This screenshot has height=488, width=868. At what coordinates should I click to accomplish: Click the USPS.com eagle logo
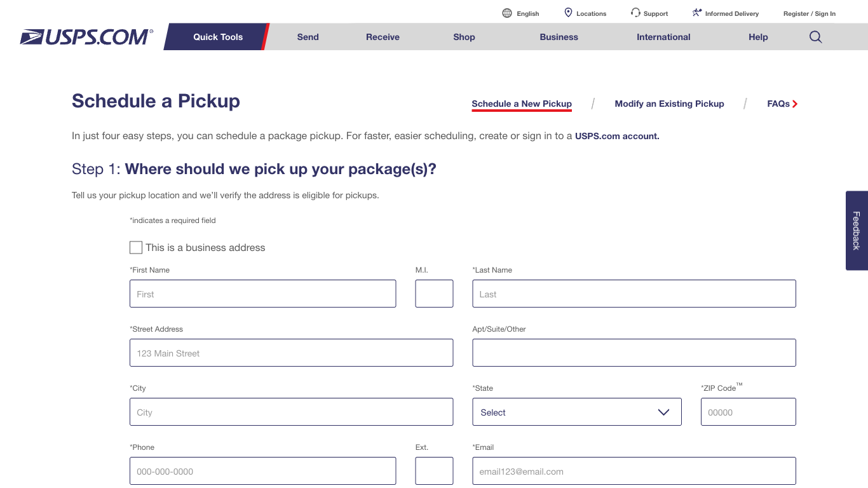point(86,37)
